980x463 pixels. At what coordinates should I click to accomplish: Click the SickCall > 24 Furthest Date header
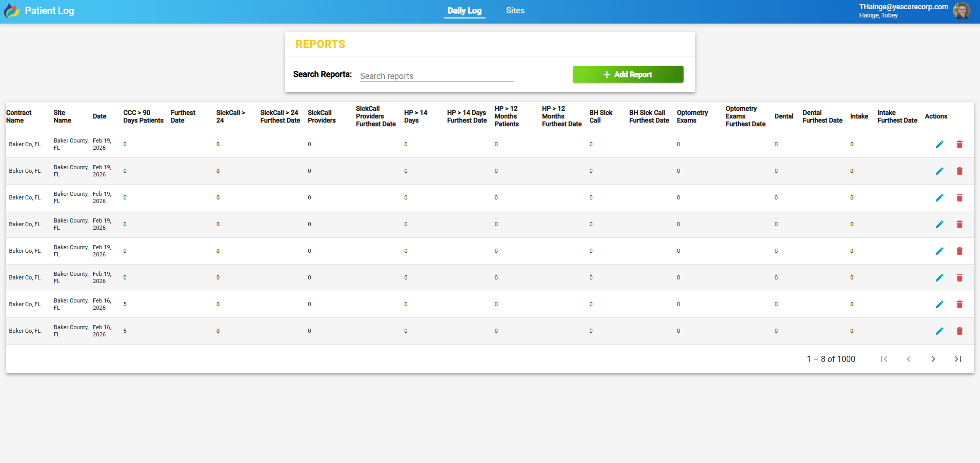point(280,116)
